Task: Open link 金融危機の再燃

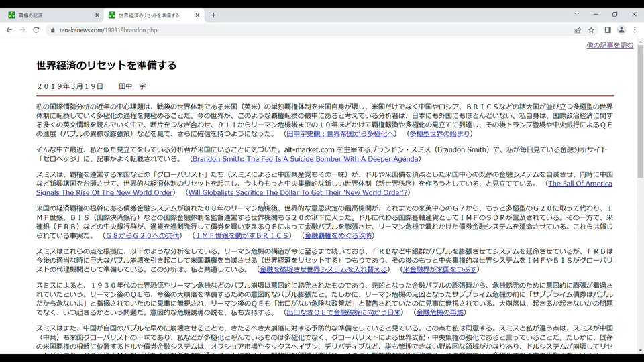Action: tap(439, 313)
